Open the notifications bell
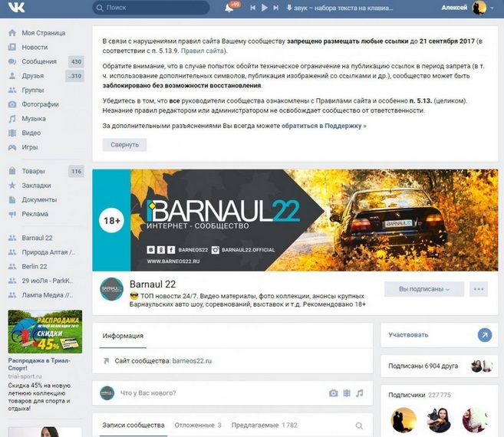The image size is (504, 437). [x=229, y=8]
